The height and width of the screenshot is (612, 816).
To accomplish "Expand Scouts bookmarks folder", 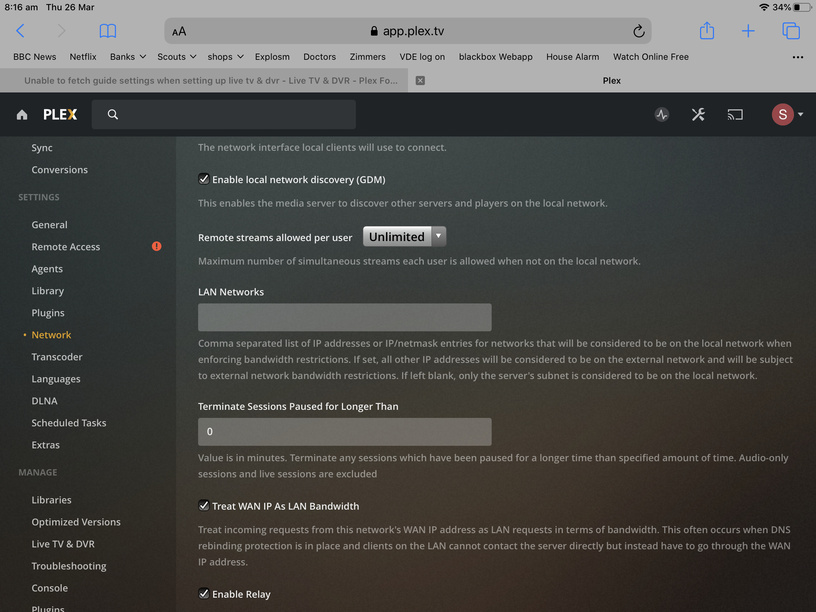I will (176, 57).
